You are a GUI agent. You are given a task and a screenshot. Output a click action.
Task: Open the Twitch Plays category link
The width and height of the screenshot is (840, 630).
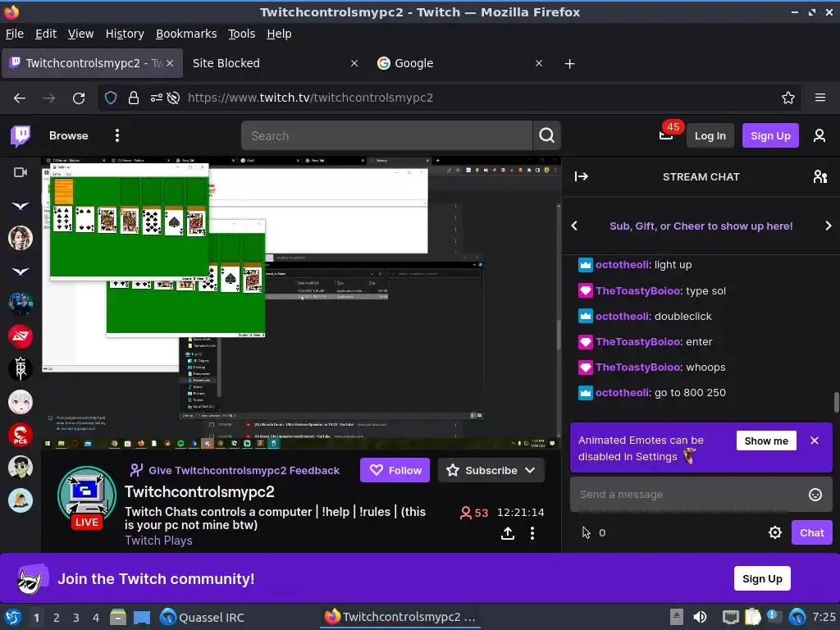158,541
